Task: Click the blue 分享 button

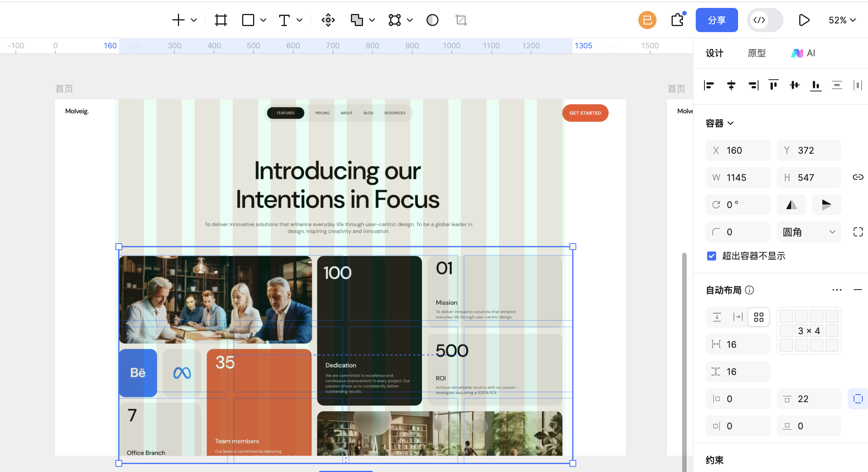Action: coord(717,20)
